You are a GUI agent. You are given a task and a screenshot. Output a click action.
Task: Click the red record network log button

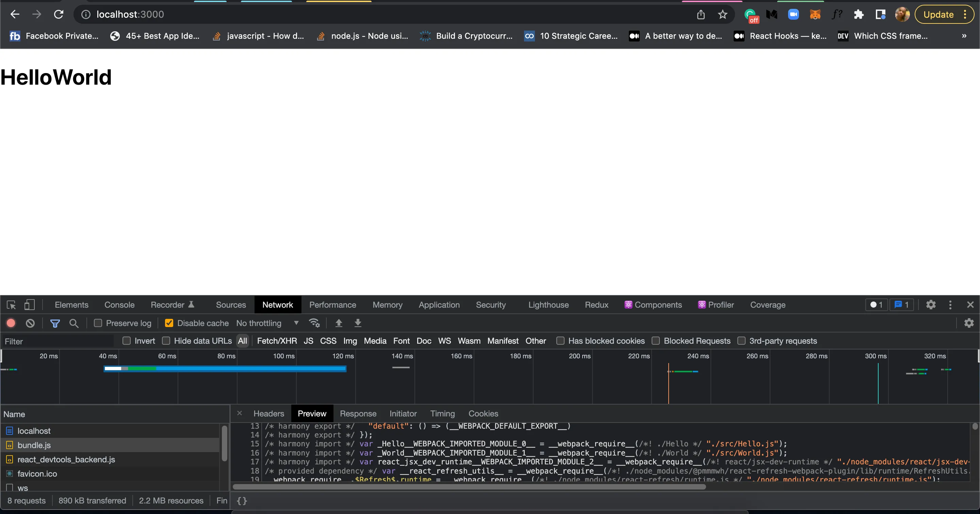tap(11, 323)
